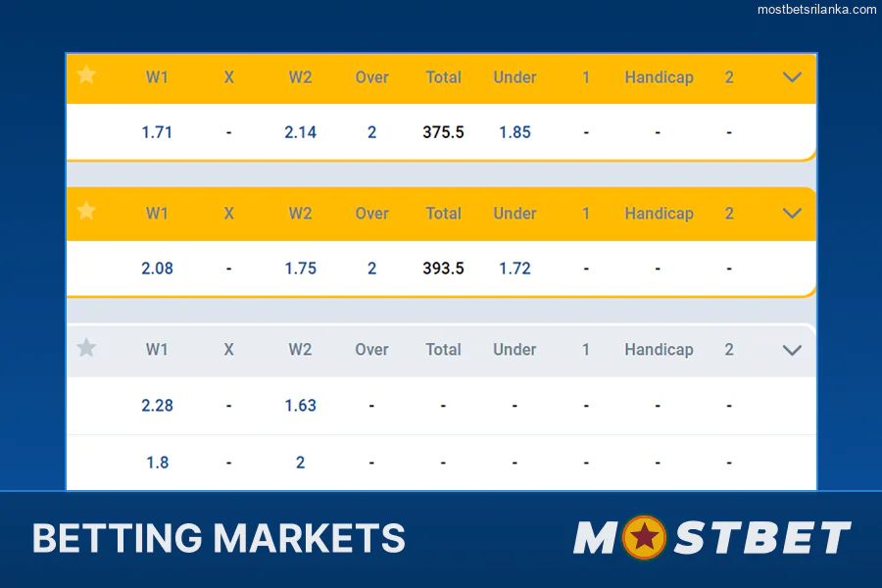Collapse the first betting market via its chevron
This screenshot has height=588, width=882.
coord(794,76)
